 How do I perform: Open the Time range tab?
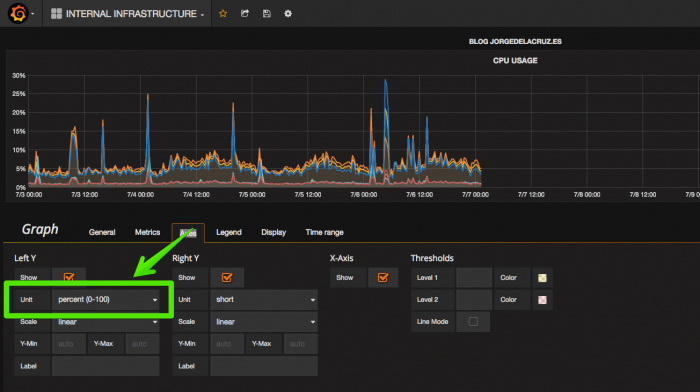pos(324,232)
